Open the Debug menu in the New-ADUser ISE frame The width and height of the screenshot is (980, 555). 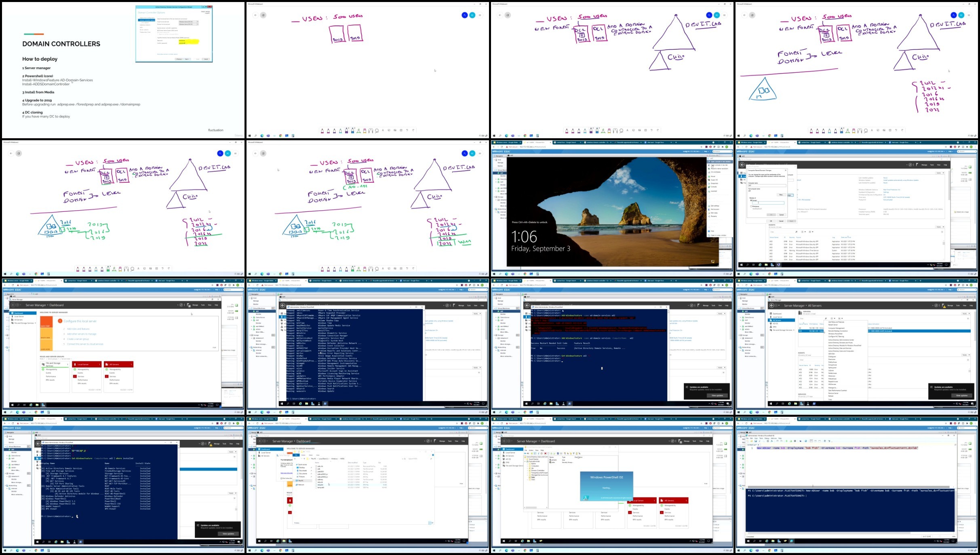pos(767,438)
